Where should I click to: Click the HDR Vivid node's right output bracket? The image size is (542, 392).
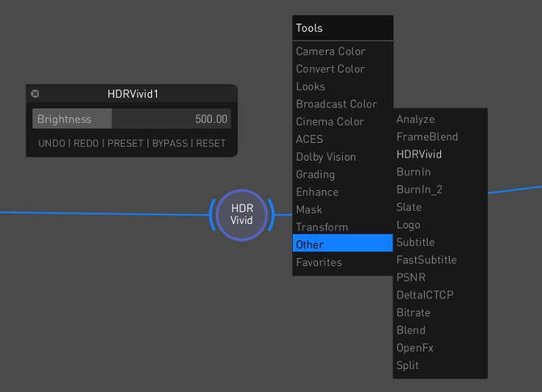point(270,214)
